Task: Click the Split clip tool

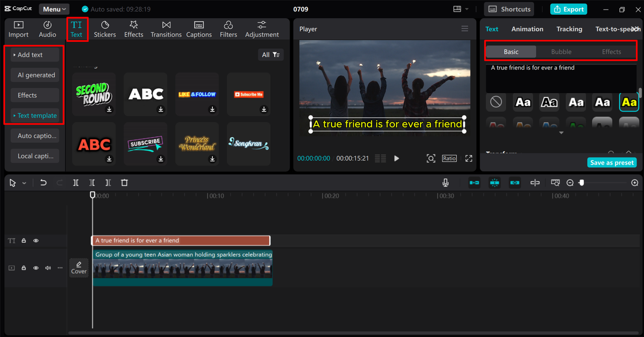Action: click(75, 183)
